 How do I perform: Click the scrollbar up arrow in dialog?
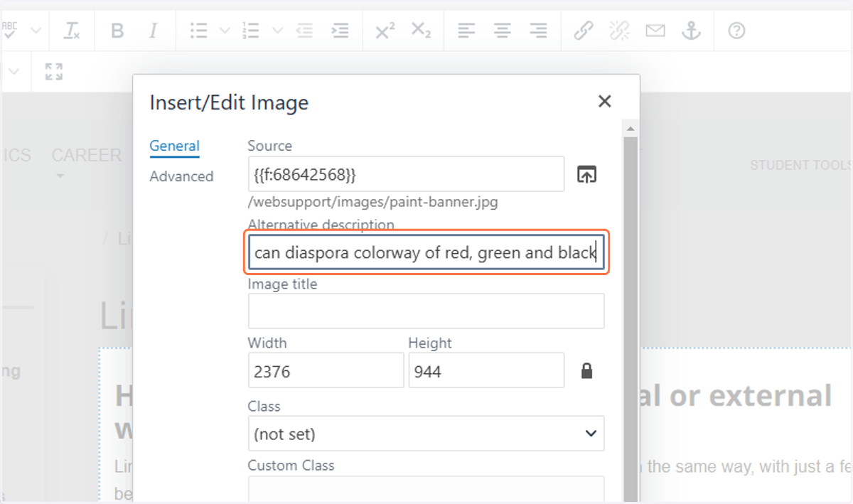pyautogui.click(x=631, y=129)
